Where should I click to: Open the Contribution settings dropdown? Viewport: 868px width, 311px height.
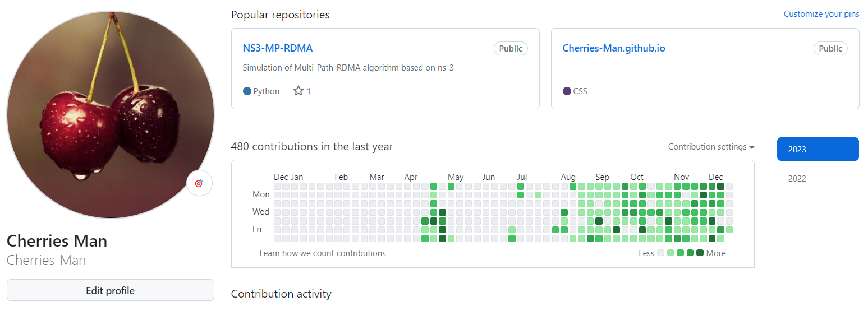click(x=711, y=147)
